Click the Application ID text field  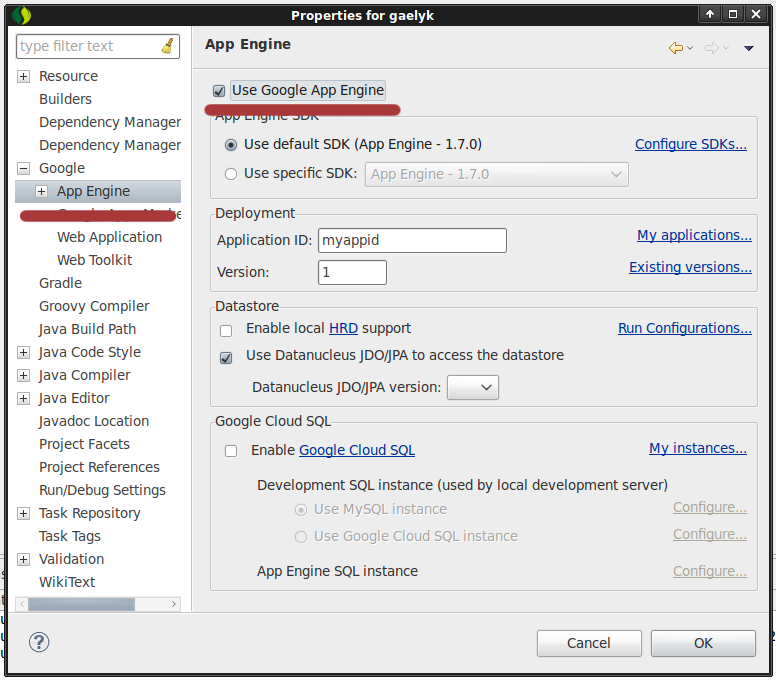412,241
